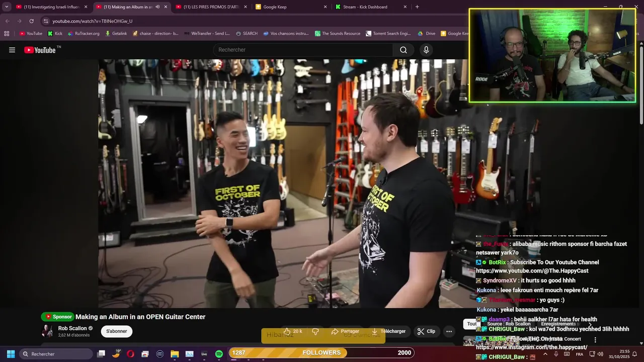Open Windows Start menu
The width and height of the screenshot is (644, 362).
tap(11, 354)
